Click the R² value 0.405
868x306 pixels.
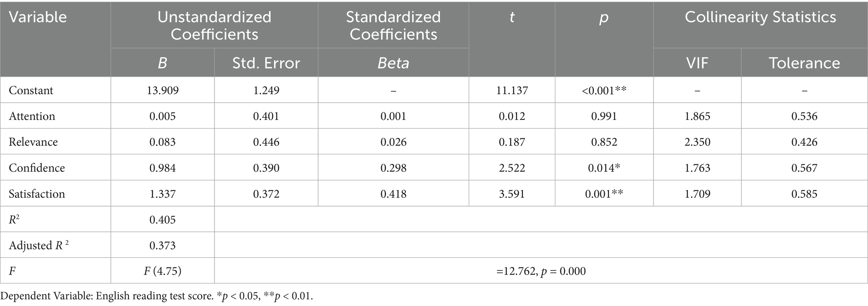point(162,220)
